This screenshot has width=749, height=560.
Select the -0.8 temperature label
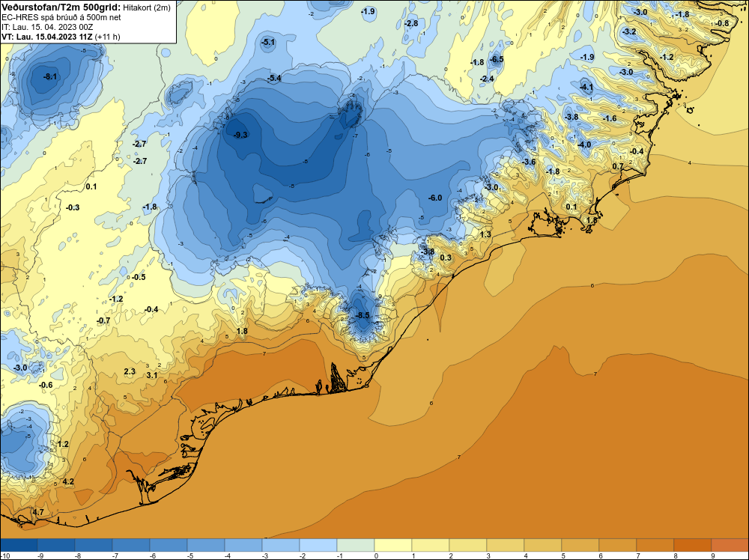[722, 23]
